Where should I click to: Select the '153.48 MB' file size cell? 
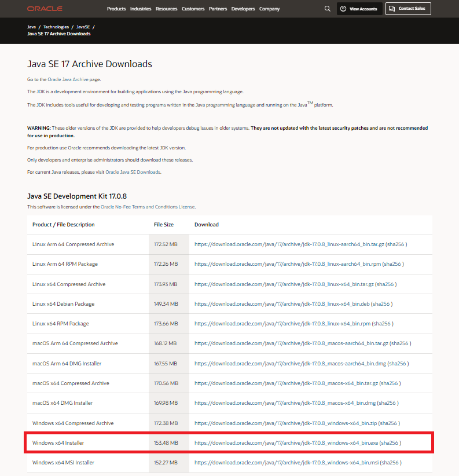(168, 443)
